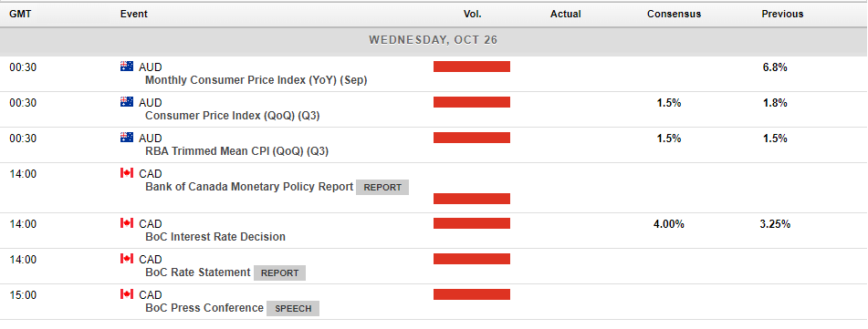
Task: Click Canadian flag next to BoC Interest Rate Decision
Action: 127,223
